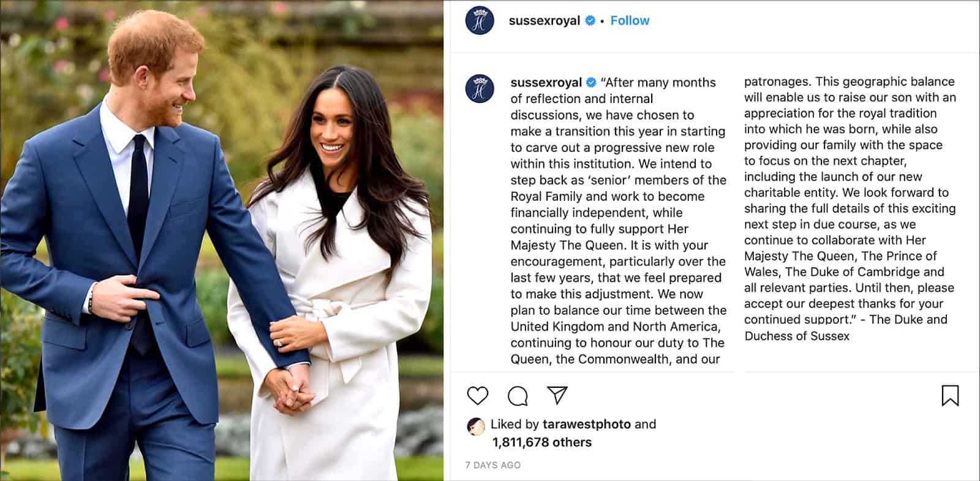Share the post using the paper plane icon
The height and width of the screenshot is (481, 980).
[557, 395]
